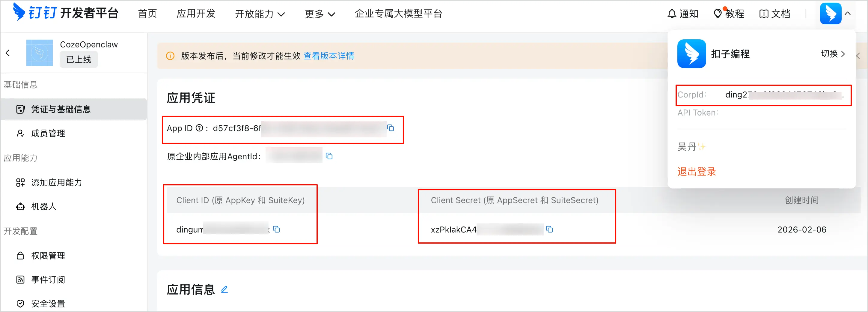Expand the 开放能力 dropdown menu
868x312 pixels.
pos(260,14)
